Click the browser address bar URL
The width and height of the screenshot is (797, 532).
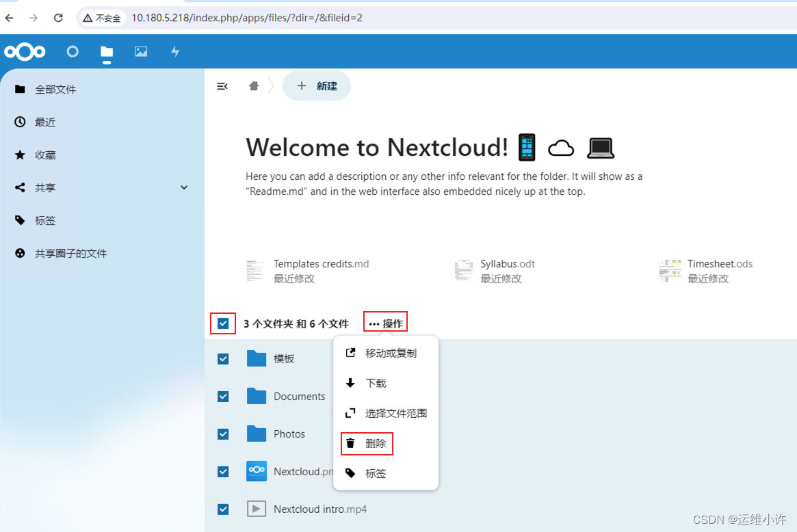pos(247,18)
